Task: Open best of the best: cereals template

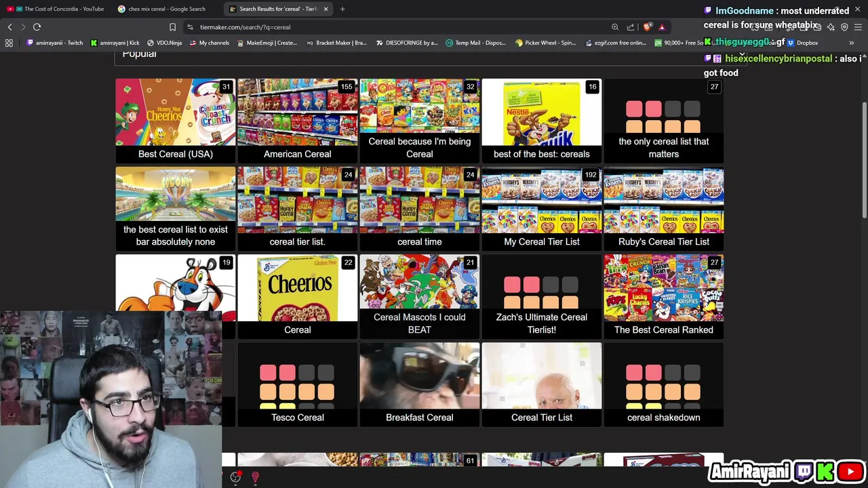Action: [541, 121]
